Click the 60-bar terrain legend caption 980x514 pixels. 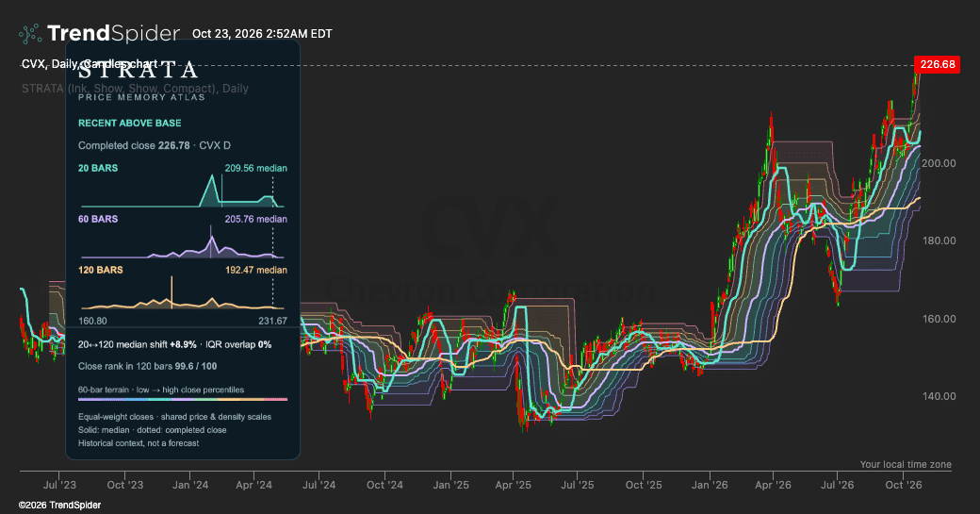coord(161,390)
